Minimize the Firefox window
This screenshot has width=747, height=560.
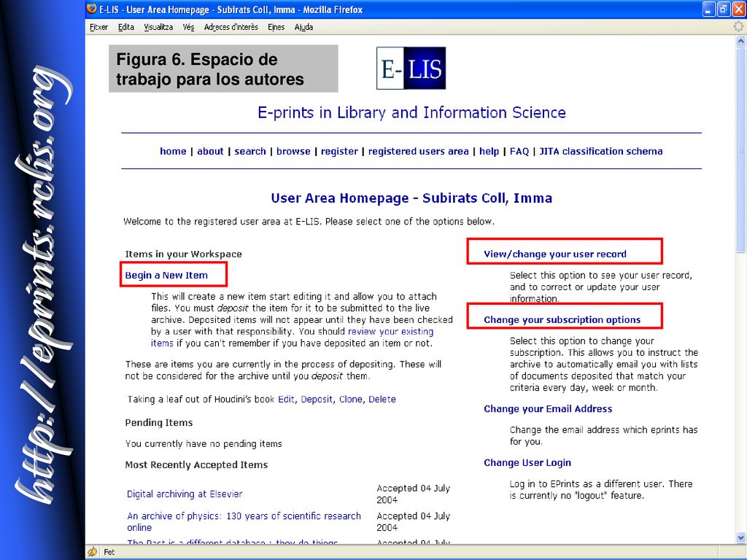point(709,9)
